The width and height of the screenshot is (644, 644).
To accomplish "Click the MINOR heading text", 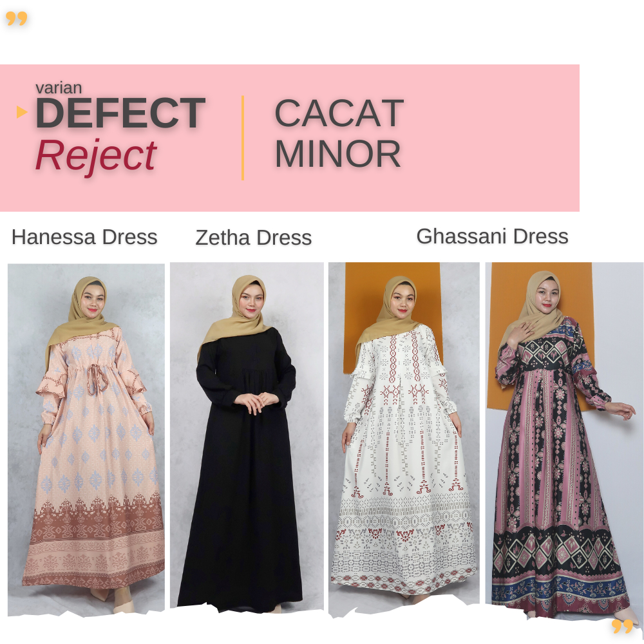I will pyautogui.click(x=337, y=154).
